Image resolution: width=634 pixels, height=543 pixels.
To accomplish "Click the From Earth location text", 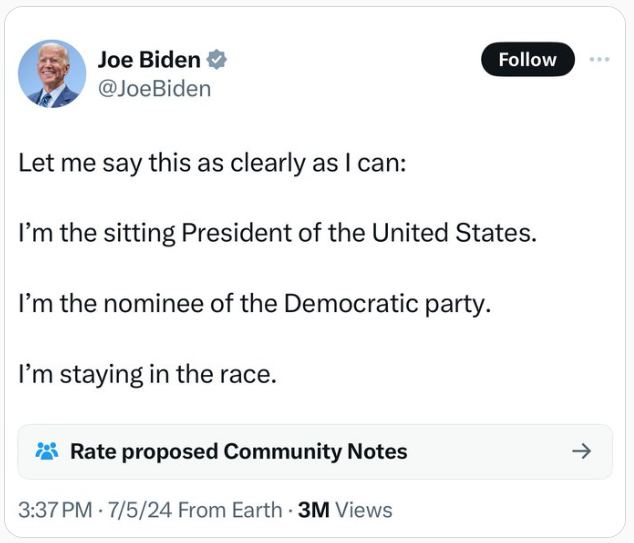I will pos(230,510).
